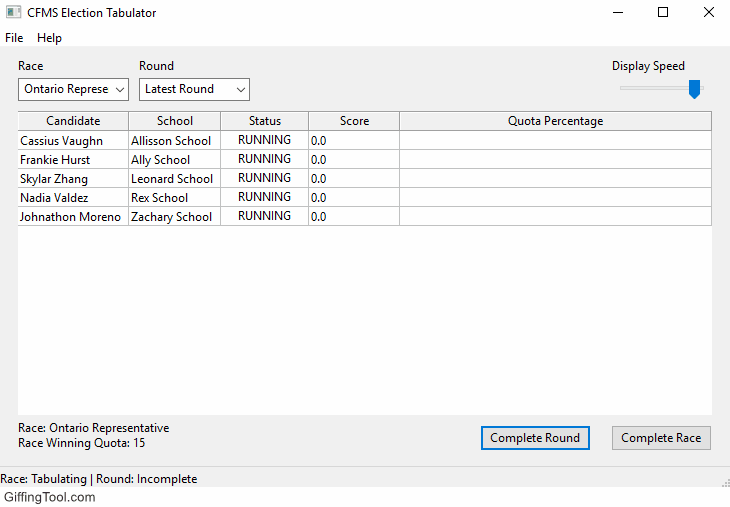Click the CFMS Election Tabulator app icon
730x507 pixels.
(14, 12)
